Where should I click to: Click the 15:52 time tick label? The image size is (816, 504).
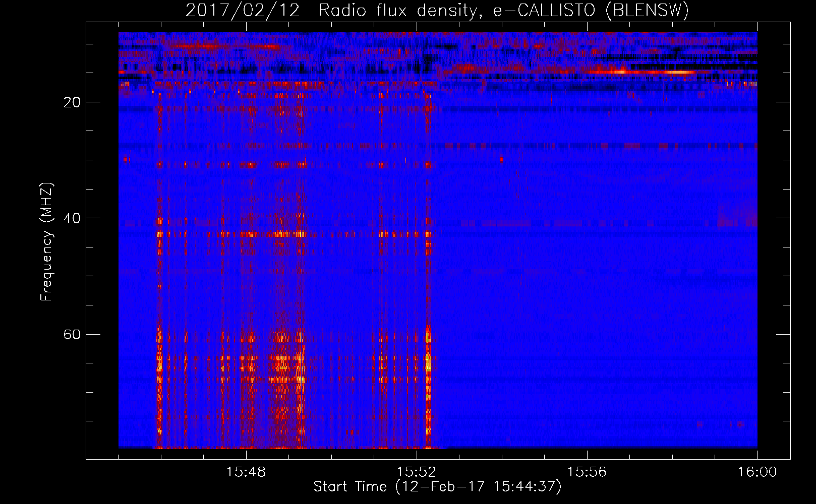416,472
